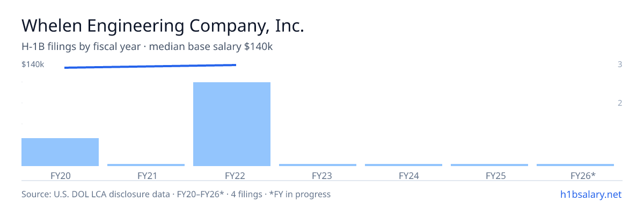Open the h1bsalary.net link
This screenshot has width=644, height=215.
590,194
